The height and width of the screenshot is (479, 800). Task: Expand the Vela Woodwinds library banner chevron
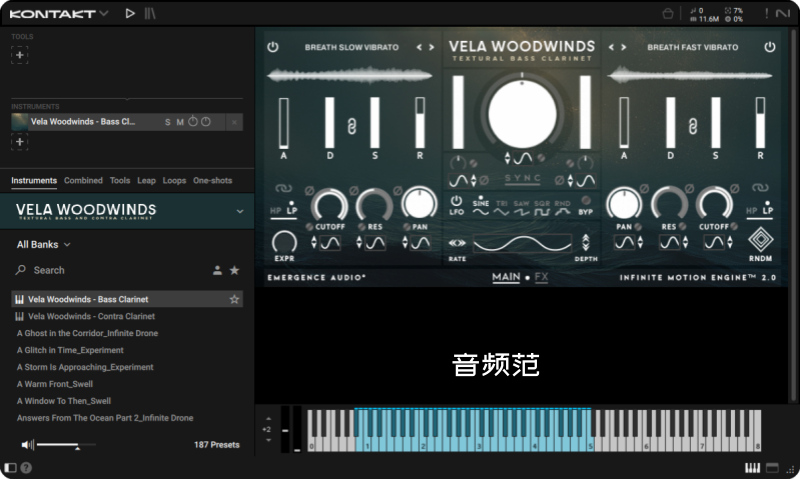[x=240, y=211]
